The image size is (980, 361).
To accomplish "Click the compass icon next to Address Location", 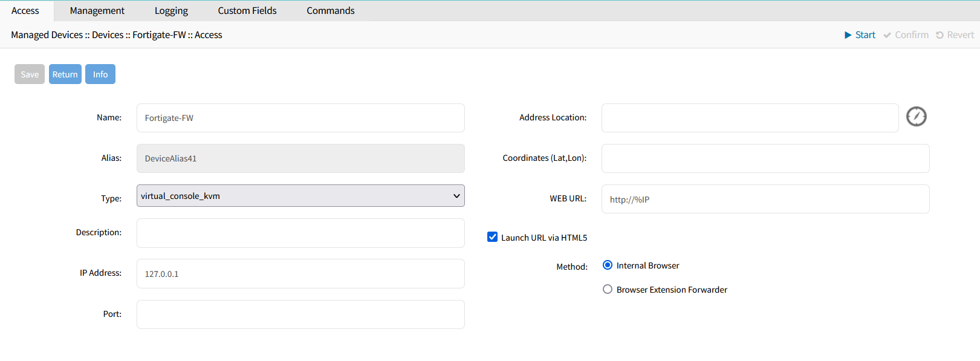I will click(916, 116).
